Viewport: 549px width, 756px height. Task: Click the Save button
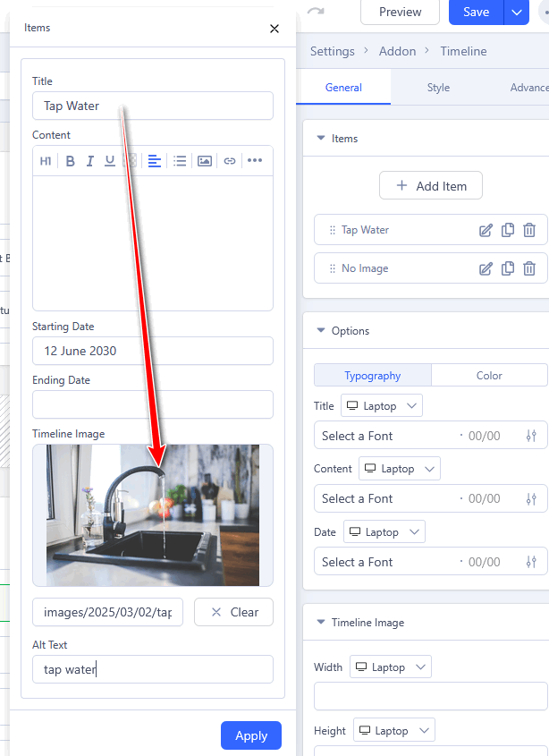point(477,12)
